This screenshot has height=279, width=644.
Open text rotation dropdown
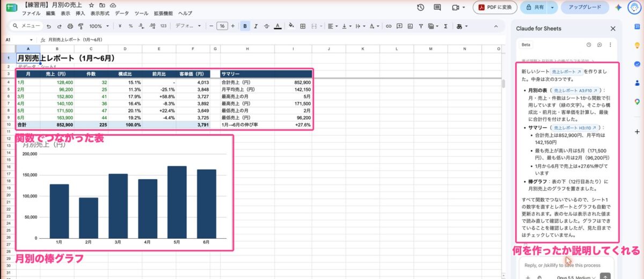click(x=374, y=26)
